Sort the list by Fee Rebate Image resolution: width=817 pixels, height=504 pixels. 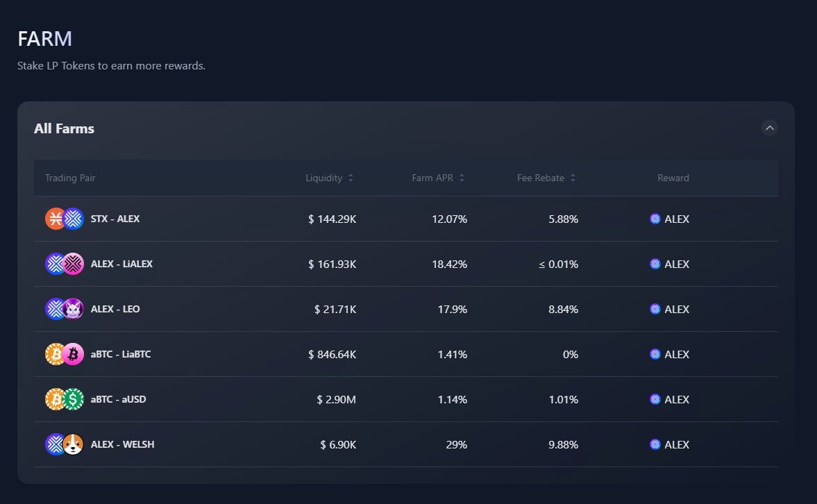pos(546,178)
